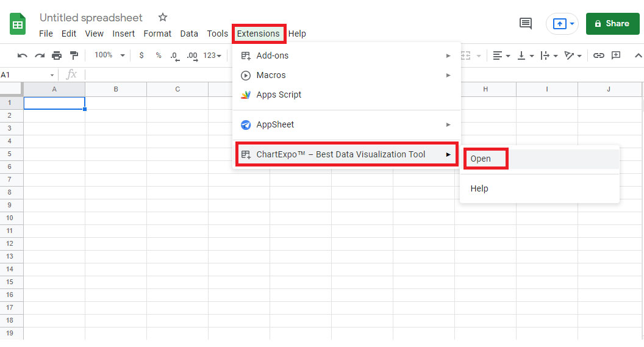Open text rotation dropdown
This screenshot has height=347, width=644.
[573, 55]
